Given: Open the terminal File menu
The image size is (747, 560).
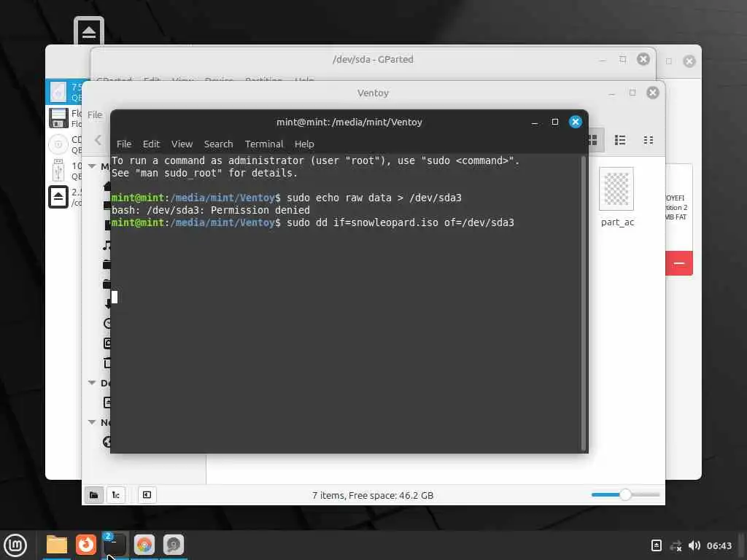Looking at the screenshot, I should [x=124, y=144].
